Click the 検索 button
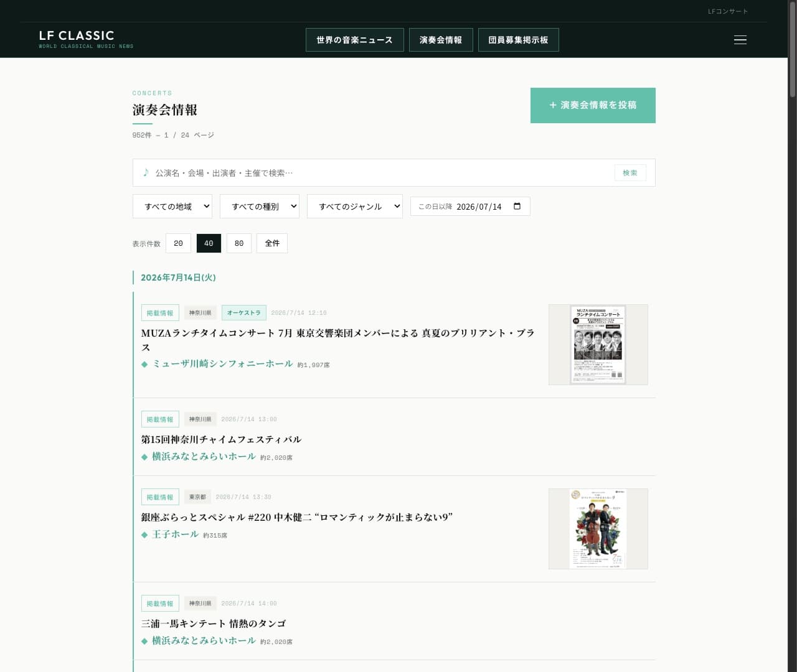The width and height of the screenshot is (797, 672). pos(630,173)
